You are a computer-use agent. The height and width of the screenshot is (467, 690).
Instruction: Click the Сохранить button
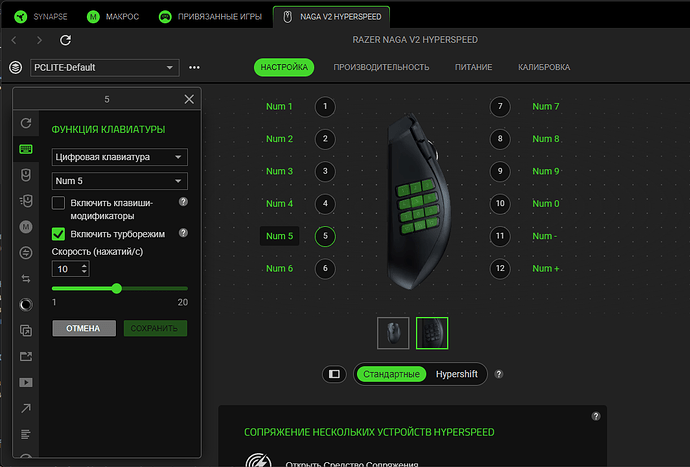(x=155, y=328)
